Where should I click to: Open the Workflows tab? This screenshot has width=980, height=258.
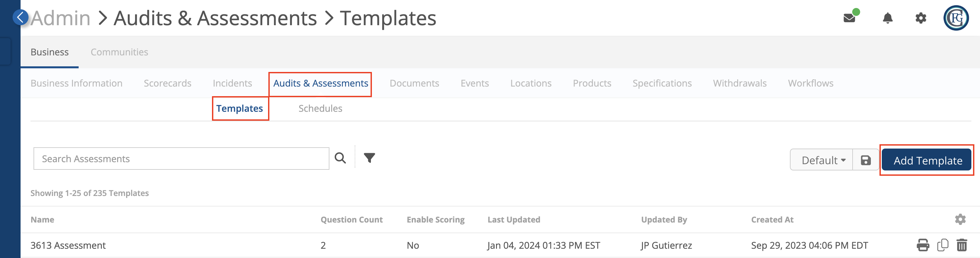pos(810,83)
